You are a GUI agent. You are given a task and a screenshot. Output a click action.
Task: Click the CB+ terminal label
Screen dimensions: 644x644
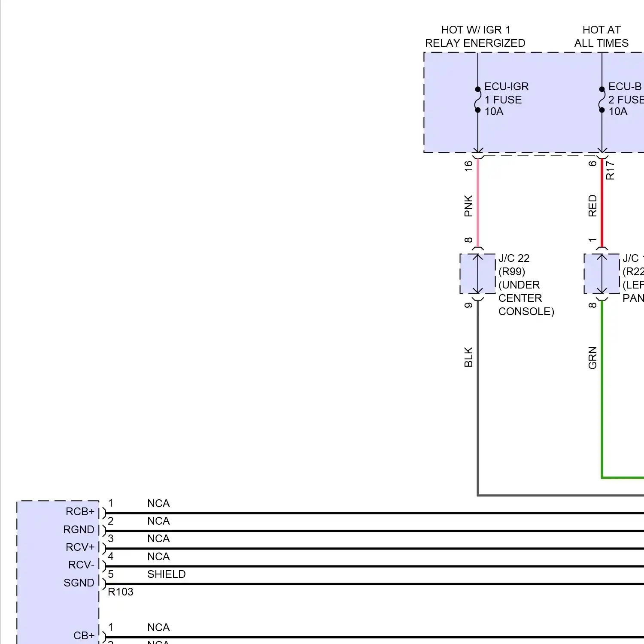pyautogui.click(x=84, y=636)
